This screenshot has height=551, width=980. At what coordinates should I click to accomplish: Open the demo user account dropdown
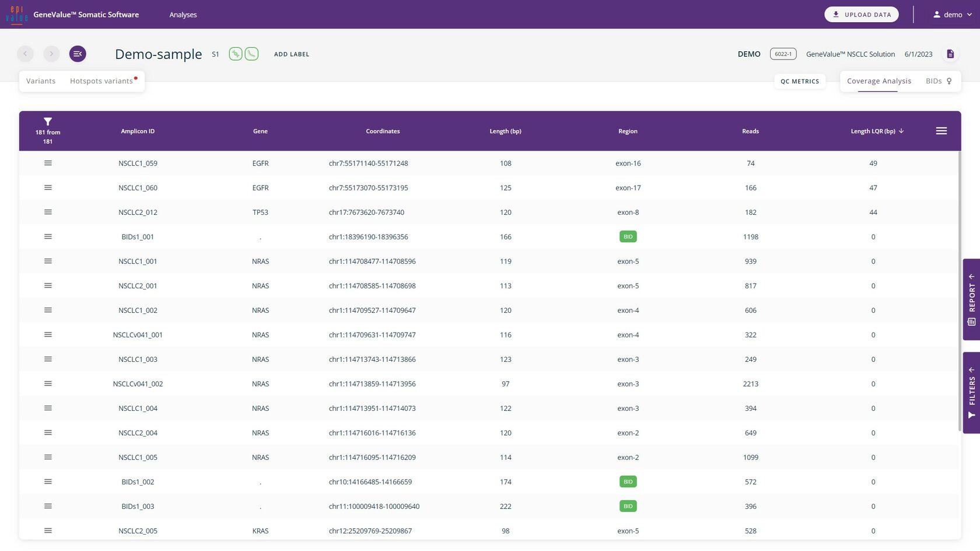point(952,15)
